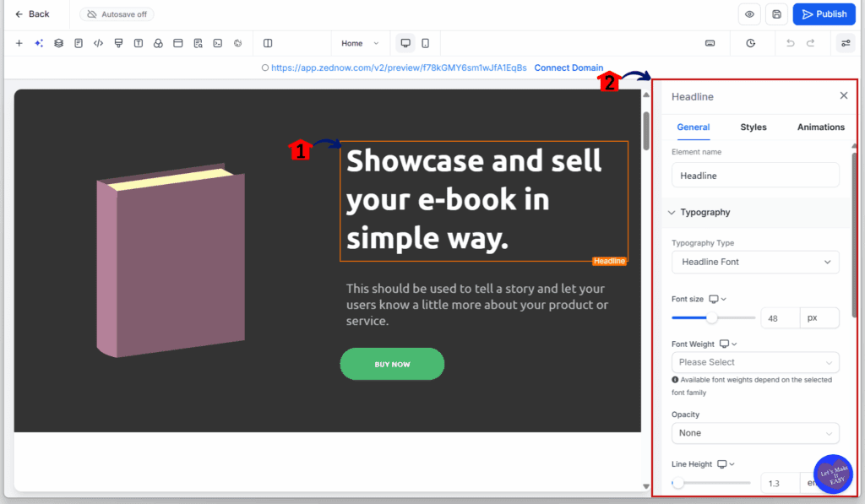Switch to desktop view toggle
The width and height of the screenshot is (865, 504).
(405, 43)
